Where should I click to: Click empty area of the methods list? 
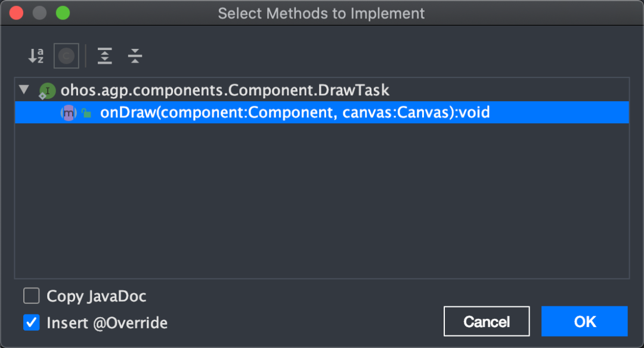322,201
